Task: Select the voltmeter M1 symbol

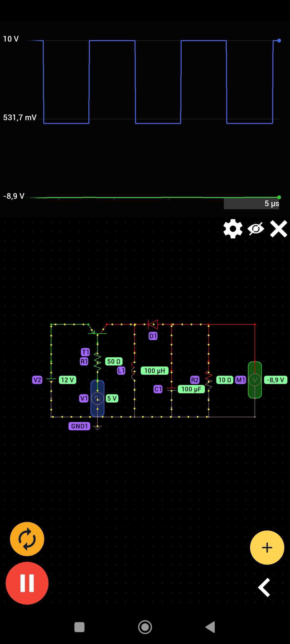Action: [x=255, y=380]
